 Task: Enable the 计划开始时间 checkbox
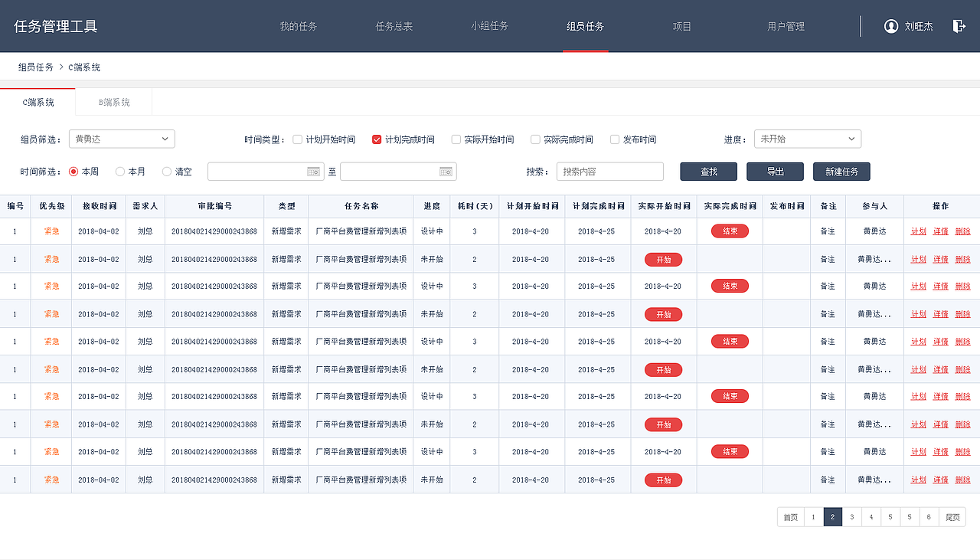[298, 139]
